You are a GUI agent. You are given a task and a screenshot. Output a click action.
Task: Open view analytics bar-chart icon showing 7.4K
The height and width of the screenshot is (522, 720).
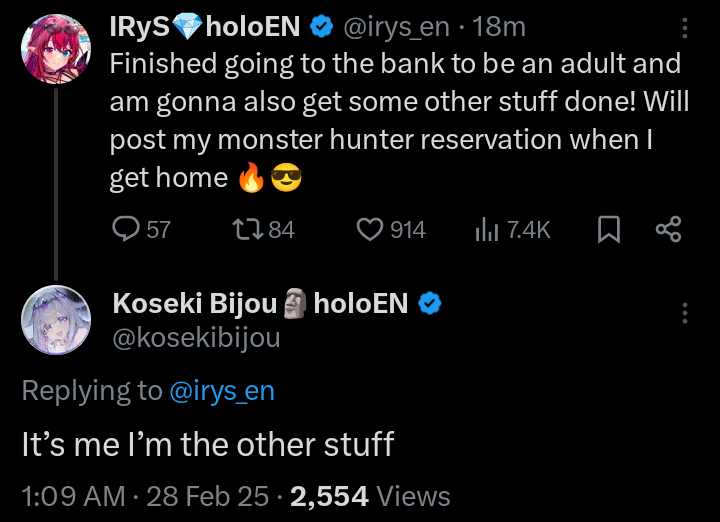coord(487,230)
